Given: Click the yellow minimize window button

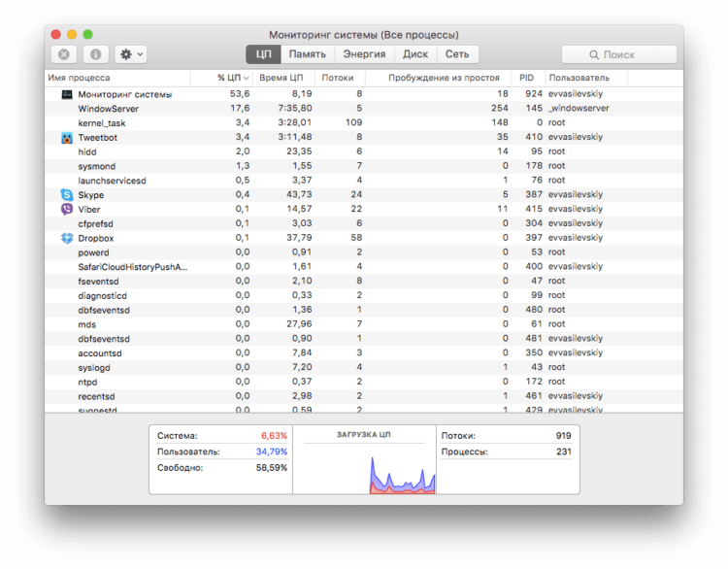Looking at the screenshot, I should click(x=72, y=34).
